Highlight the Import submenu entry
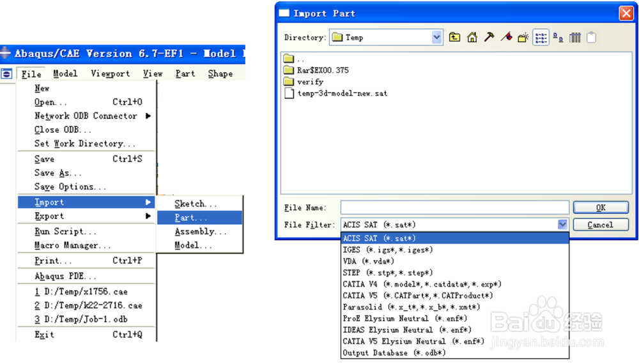The height and width of the screenshot is (364, 639). point(86,202)
